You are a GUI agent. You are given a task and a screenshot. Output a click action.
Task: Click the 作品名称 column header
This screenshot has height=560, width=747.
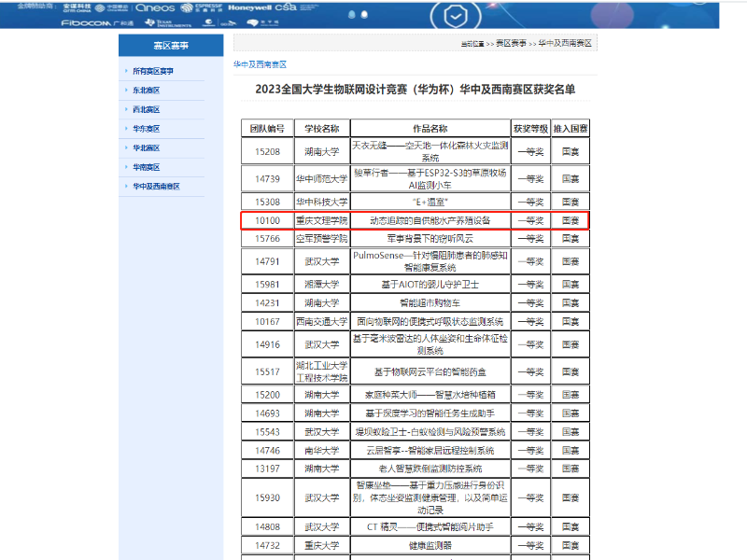click(x=430, y=128)
